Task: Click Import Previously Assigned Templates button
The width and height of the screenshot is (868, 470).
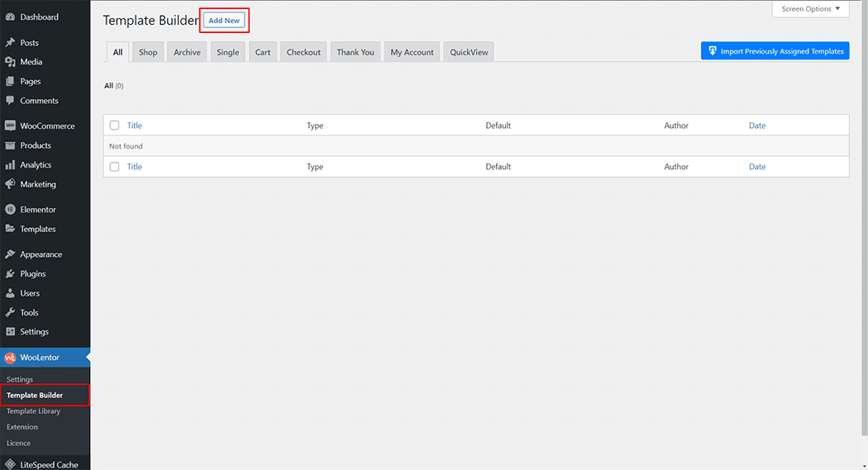Action: pyautogui.click(x=775, y=51)
